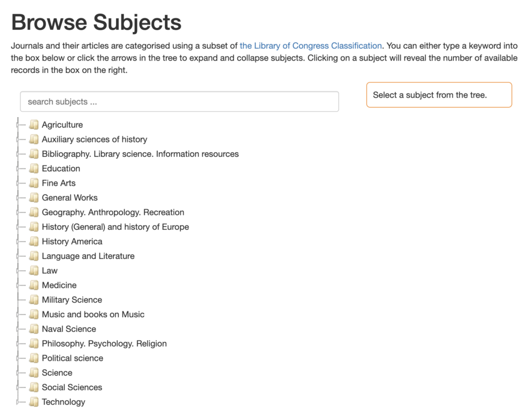Select the General Works subject label
Viewport: 531px width, 420px height.
70,198
